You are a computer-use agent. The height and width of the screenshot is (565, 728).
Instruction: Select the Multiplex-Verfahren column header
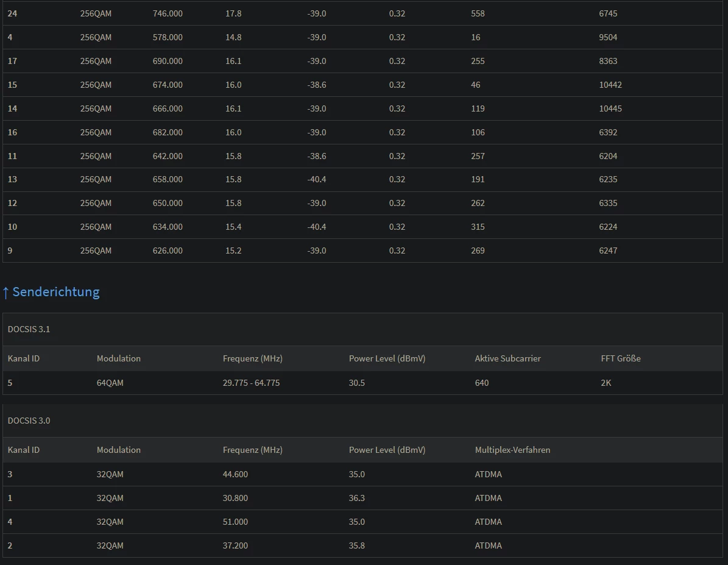click(x=512, y=450)
